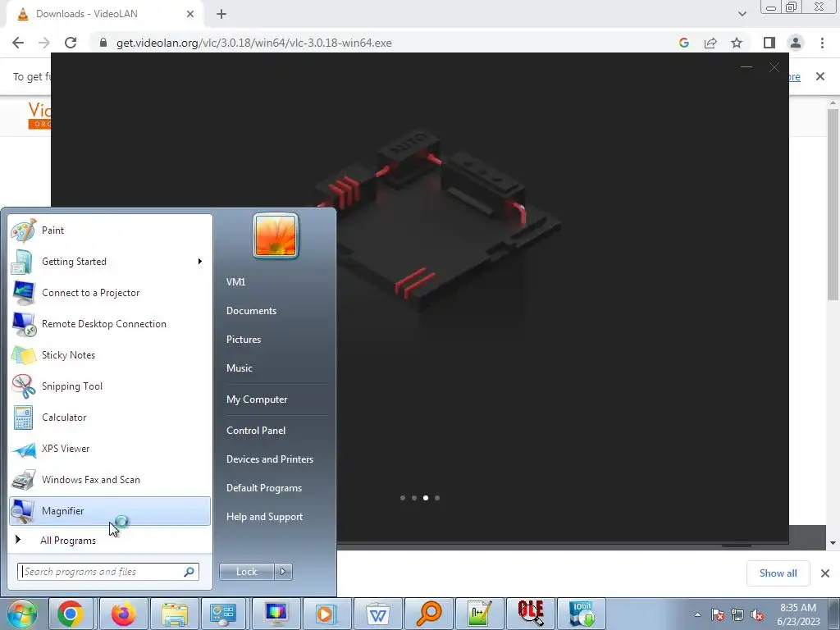The width and height of the screenshot is (840, 630).
Task: Select the first carousel dot
Action: [x=403, y=498]
